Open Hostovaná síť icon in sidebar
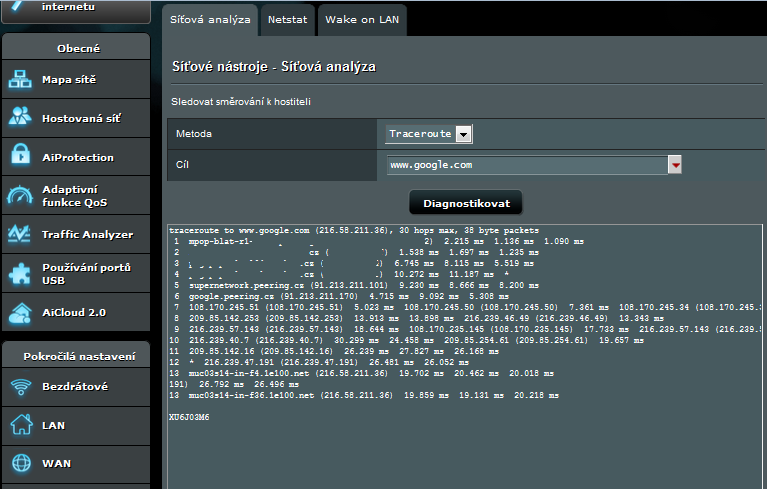This screenshot has width=767, height=489. coord(21,118)
